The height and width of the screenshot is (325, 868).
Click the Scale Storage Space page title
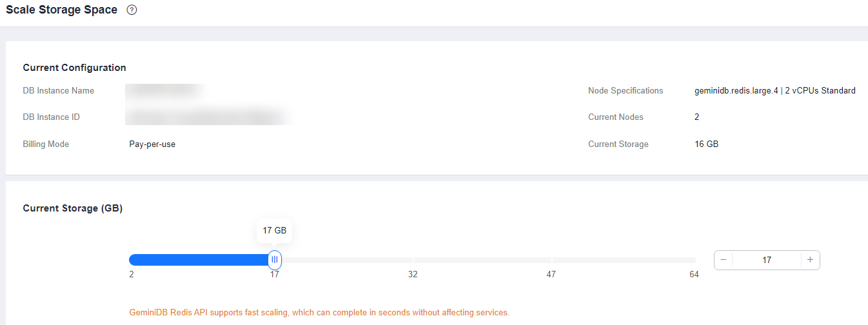coord(62,10)
